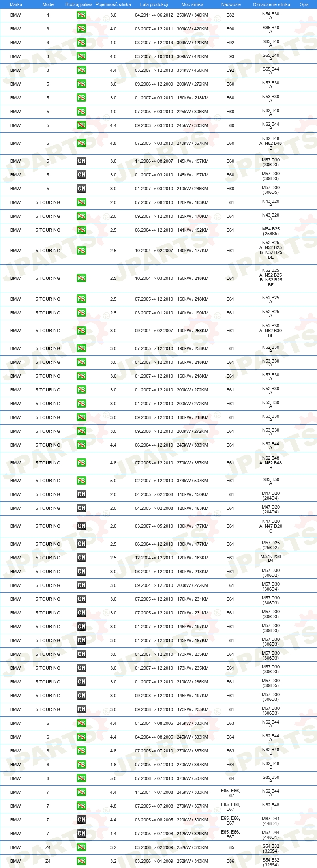
Task: Select the 04.2011 -> 06.2012 production years cell
Action: (x=154, y=15)
